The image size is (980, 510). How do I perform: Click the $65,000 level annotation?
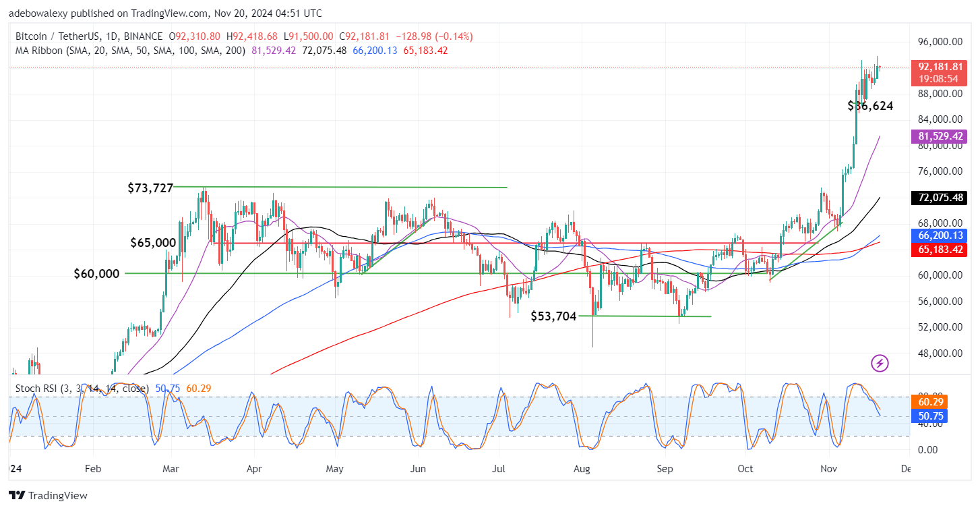point(153,242)
